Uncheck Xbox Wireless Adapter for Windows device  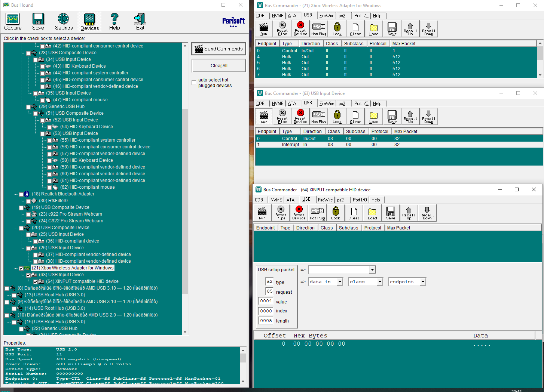[21, 268]
